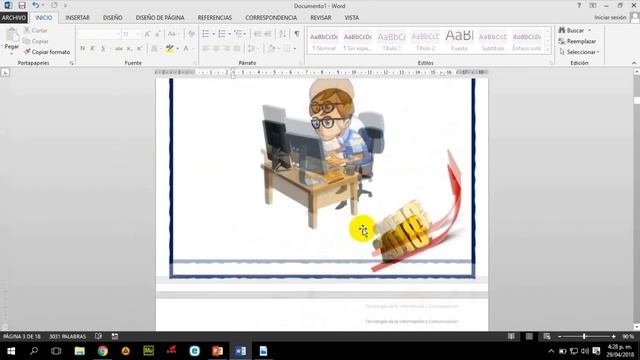Open Google Chrome from the taskbar

point(102,351)
